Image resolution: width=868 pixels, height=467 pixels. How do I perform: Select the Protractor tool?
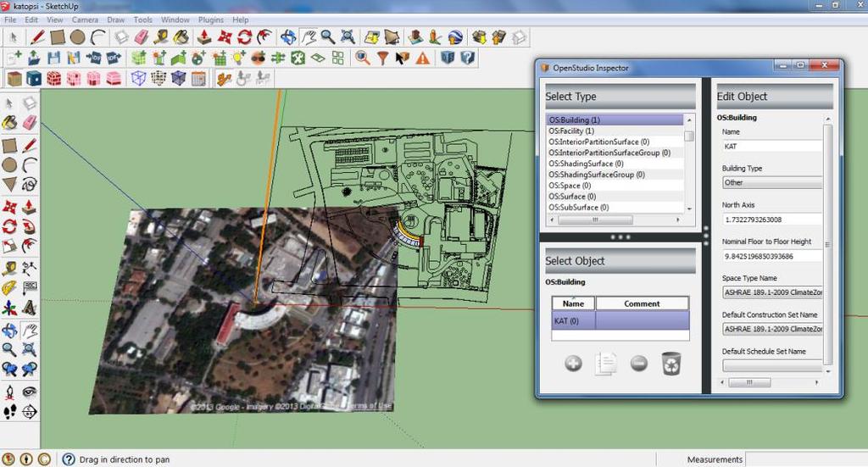pos(9,288)
